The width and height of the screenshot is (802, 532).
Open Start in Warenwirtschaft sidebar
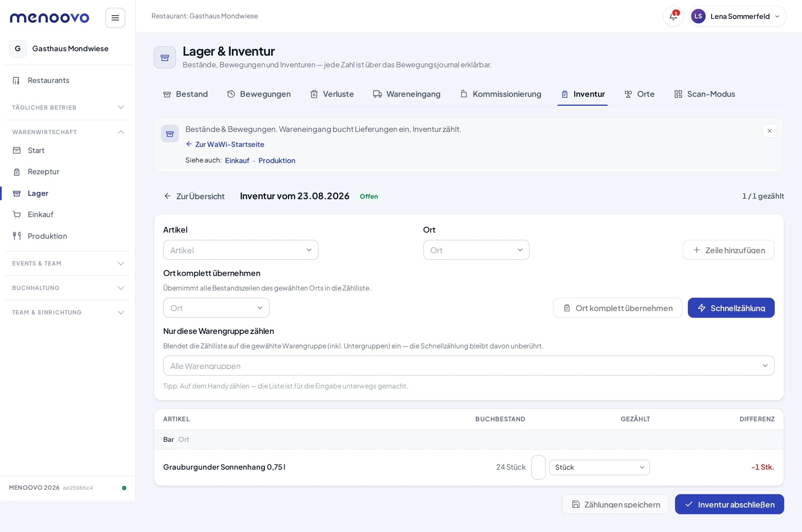pyautogui.click(x=68, y=150)
